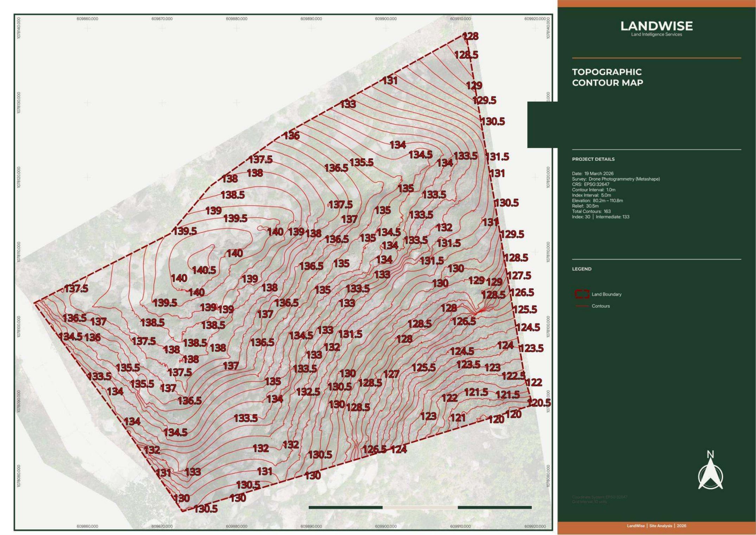756x535 pixels.
Task: Click the red Contours line legend symbol
Action: tap(582, 306)
